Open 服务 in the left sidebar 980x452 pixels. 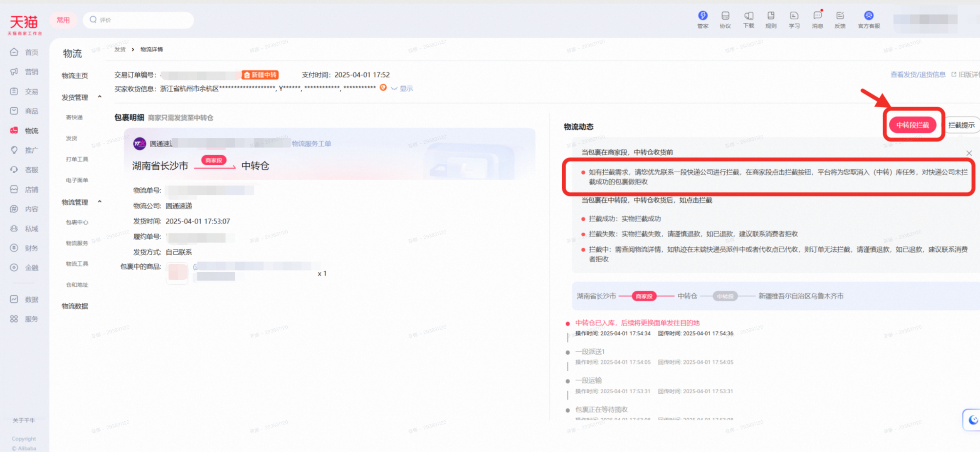(x=25, y=319)
